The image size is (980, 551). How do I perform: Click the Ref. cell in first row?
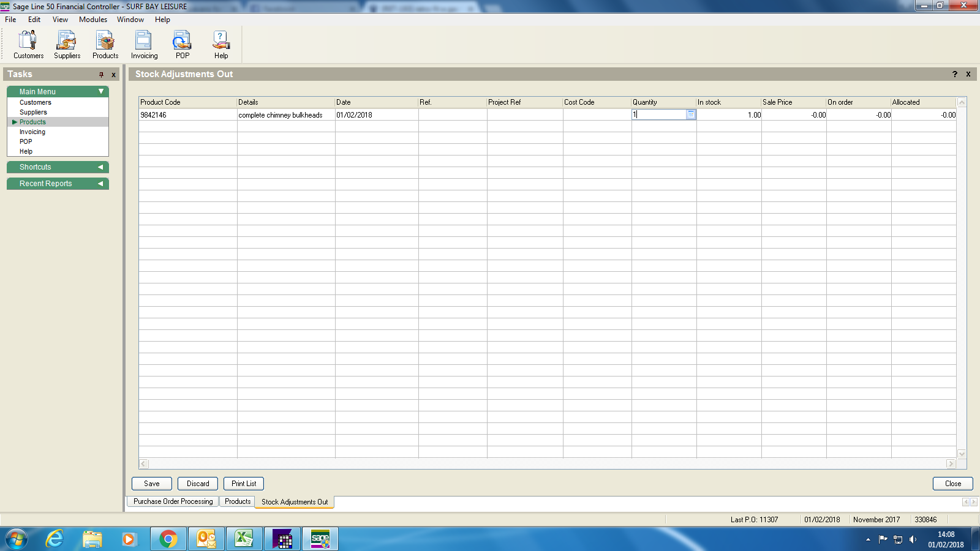(453, 114)
